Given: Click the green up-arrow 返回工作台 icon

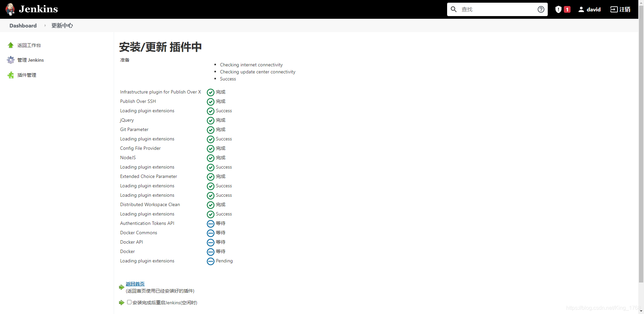Looking at the screenshot, I should click(x=11, y=45).
